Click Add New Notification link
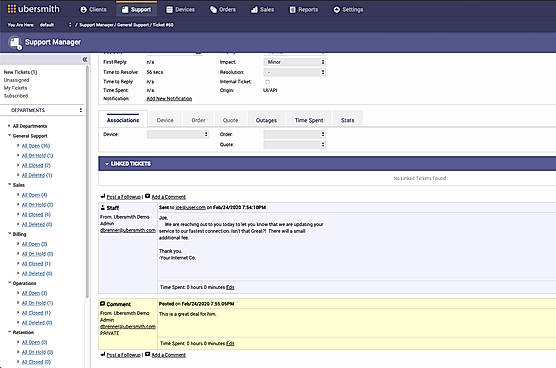 (x=169, y=99)
